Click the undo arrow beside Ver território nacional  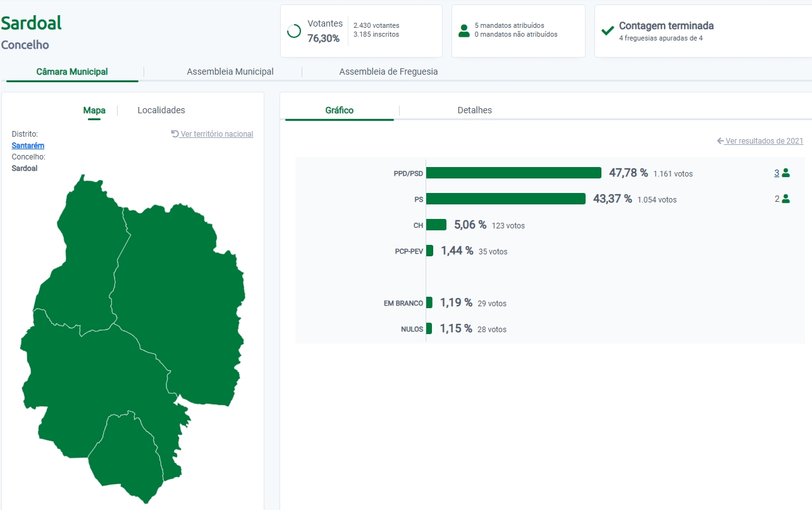(175, 134)
